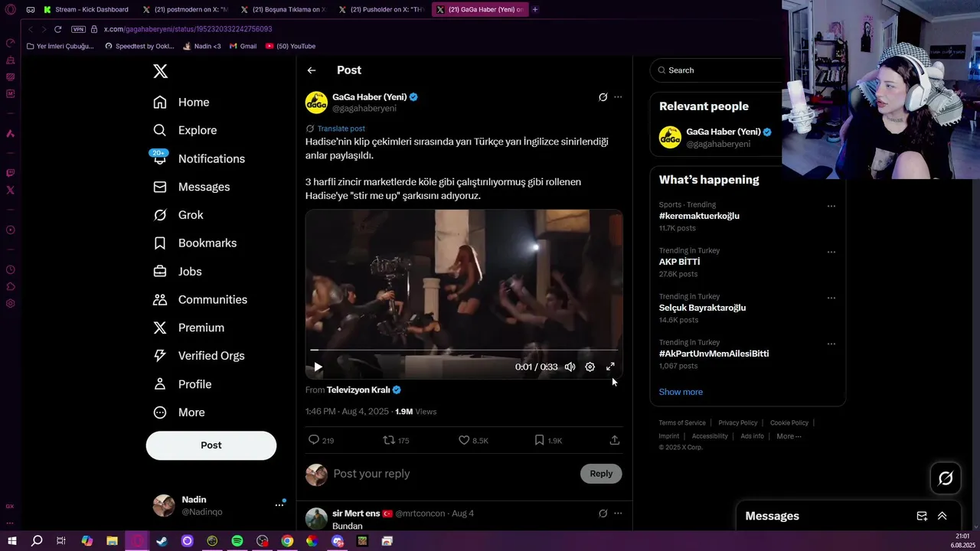This screenshot has height=551, width=980.
Task: Open YouTube bookmark
Action: [290, 46]
